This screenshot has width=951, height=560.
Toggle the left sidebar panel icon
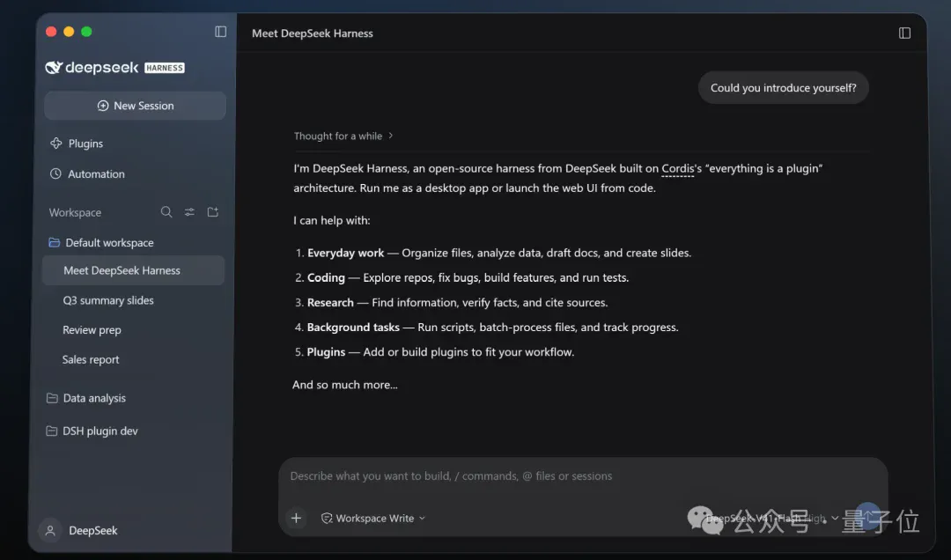[x=221, y=32]
